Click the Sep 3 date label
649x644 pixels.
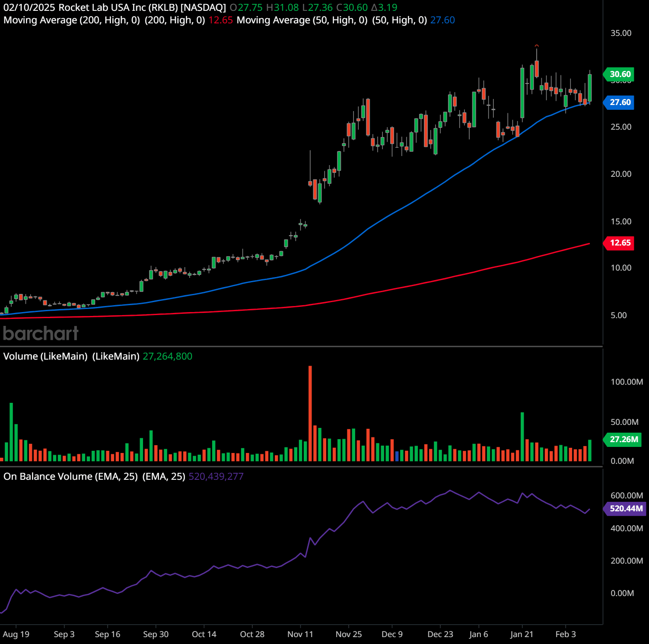[x=64, y=634]
